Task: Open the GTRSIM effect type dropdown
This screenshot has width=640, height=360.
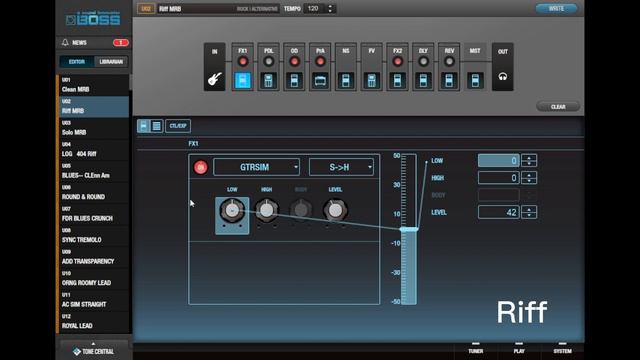Action: 256,167
